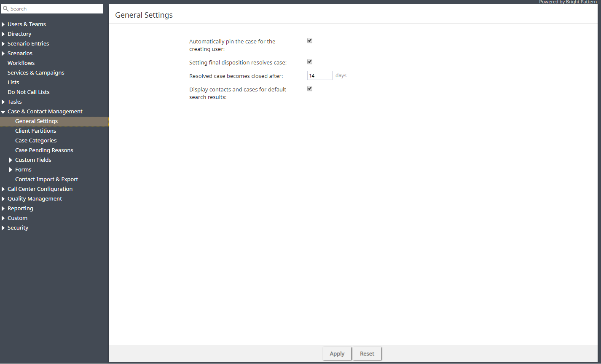Image resolution: width=601 pixels, height=364 pixels.
Task: Expand the Directory tree arrow
Action: pyautogui.click(x=3, y=34)
